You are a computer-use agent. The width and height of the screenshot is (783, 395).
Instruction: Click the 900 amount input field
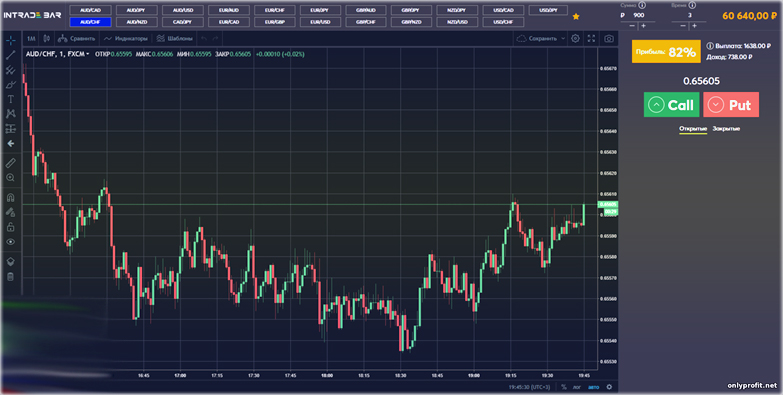pyautogui.click(x=639, y=15)
